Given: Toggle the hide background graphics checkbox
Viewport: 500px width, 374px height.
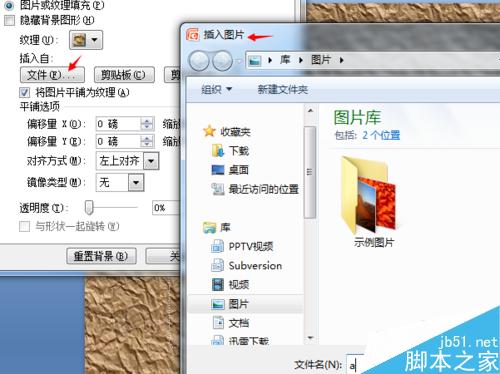Looking at the screenshot, I should (x=9, y=20).
